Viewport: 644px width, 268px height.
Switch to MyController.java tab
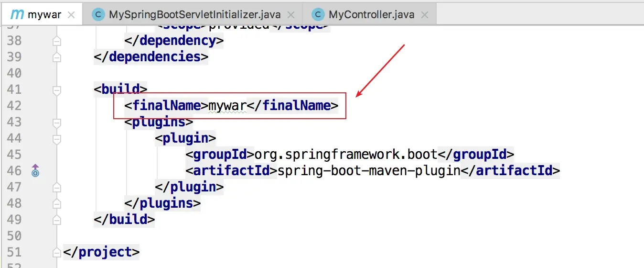[x=371, y=14]
